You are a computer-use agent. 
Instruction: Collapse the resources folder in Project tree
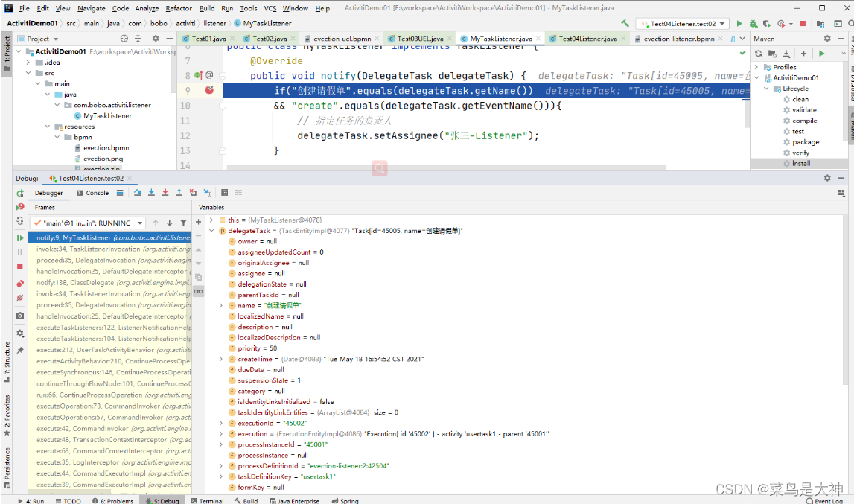coord(48,127)
